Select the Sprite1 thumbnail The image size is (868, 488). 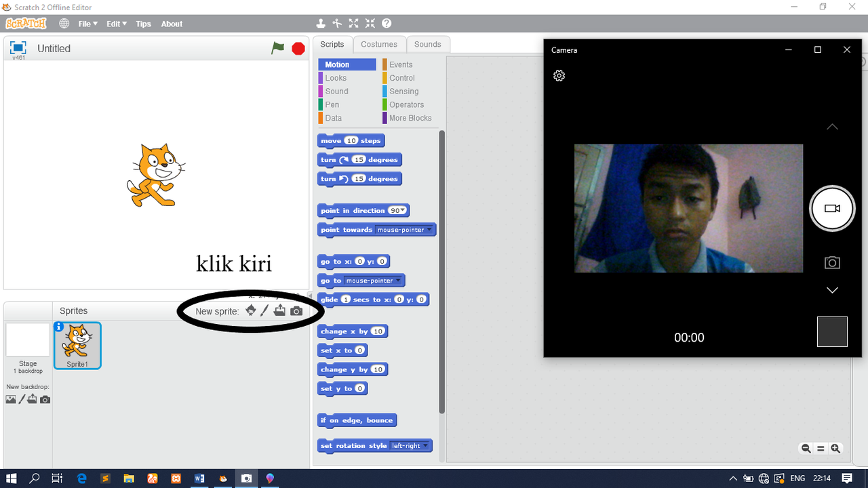tap(77, 346)
